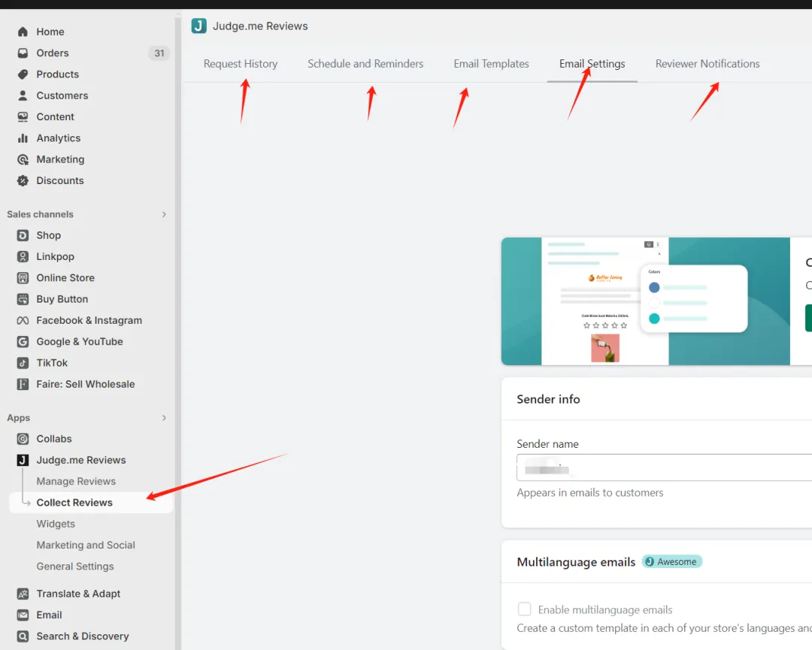Open the Home link in sidebar
Viewport: 812px width, 650px height.
coord(50,32)
